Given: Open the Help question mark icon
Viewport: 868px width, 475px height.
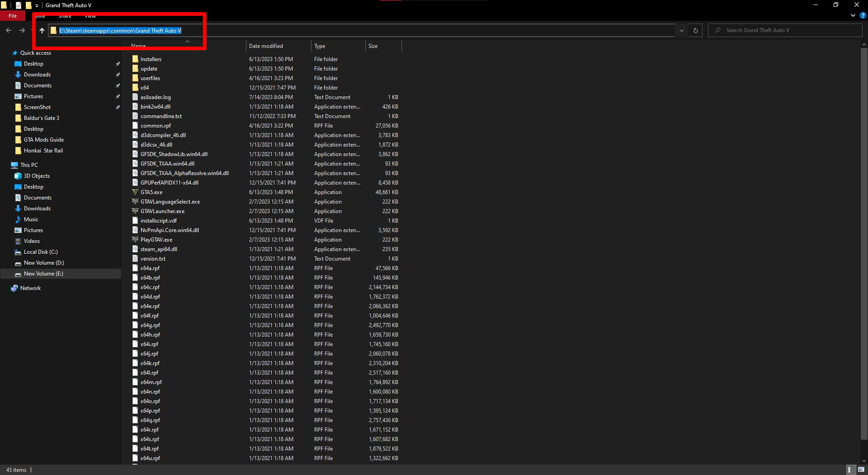Looking at the screenshot, I should pyautogui.click(x=863, y=15).
